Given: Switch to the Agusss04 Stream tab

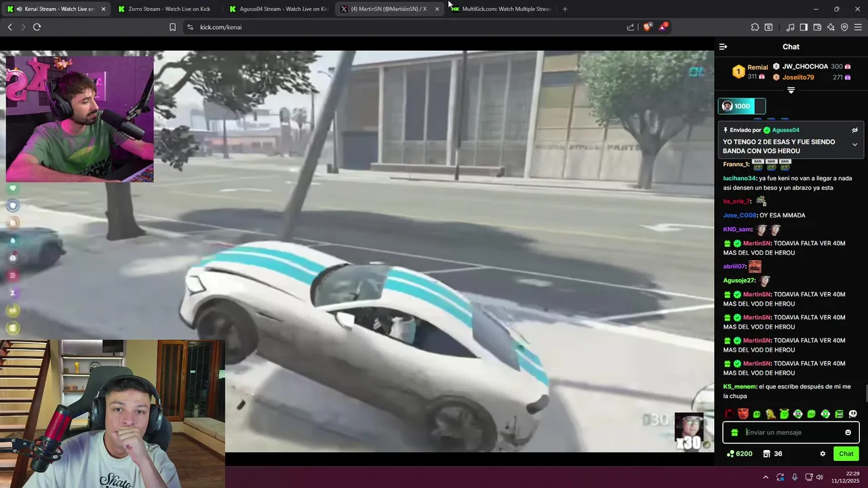Looking at the screenshot, I should point(279,9).
